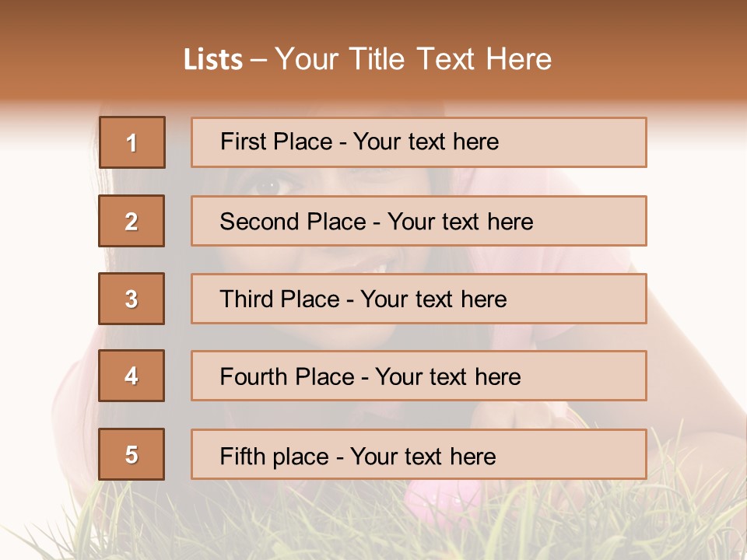Viewport: 747px width, 560px height.
Task: Select the "Fourth Place - Your text here" bar
Action: 419,376
